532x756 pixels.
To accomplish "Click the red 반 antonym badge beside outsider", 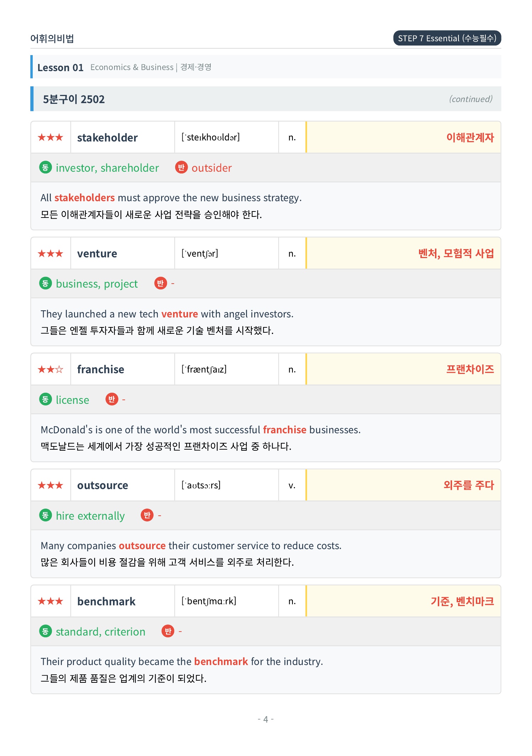I will pos(181,167).
